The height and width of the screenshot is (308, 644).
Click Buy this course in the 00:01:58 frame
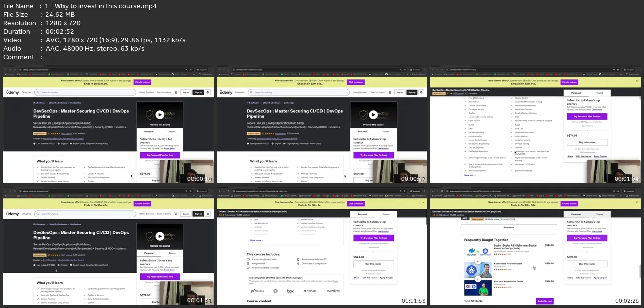[x=373, y=264]
